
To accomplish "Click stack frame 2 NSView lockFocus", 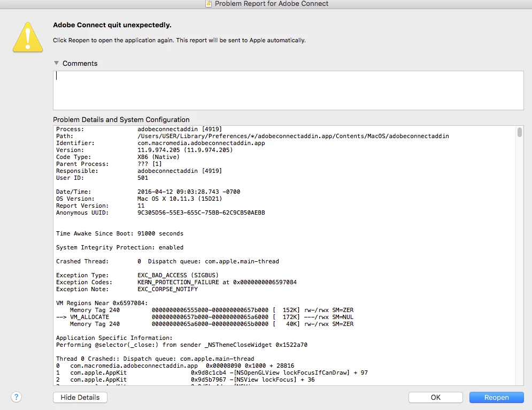I will point(185,380).
